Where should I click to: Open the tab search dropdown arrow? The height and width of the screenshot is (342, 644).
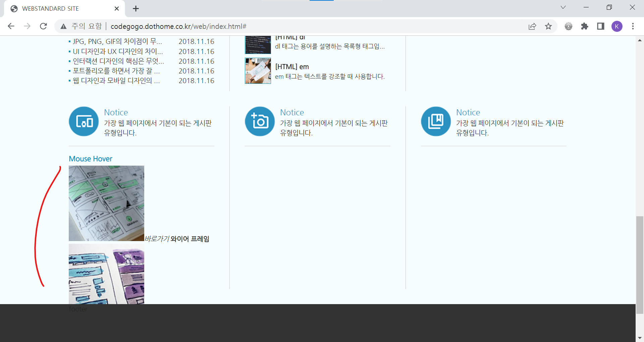pyautogui.click(x=563, y=7)
